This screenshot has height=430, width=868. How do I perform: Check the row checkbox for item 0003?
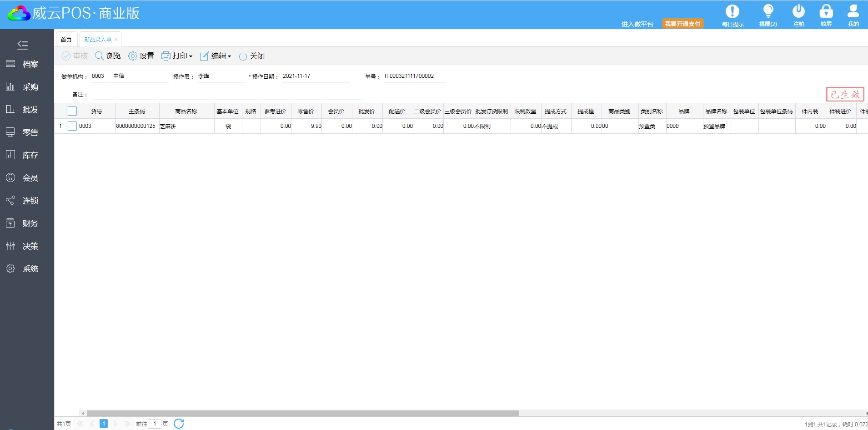pyautogui.click(x=72, y=126)
